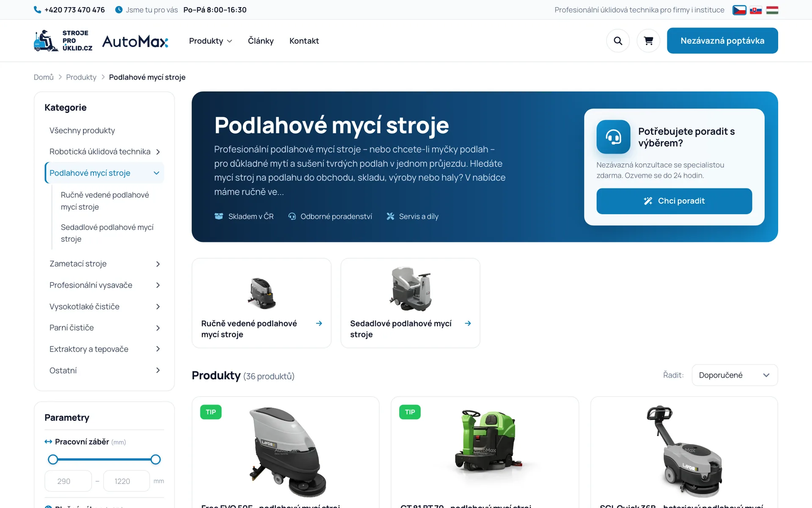
Task: Open Kontakt in navigation menu
Action: pyautogui.click(x=304, y=41)
